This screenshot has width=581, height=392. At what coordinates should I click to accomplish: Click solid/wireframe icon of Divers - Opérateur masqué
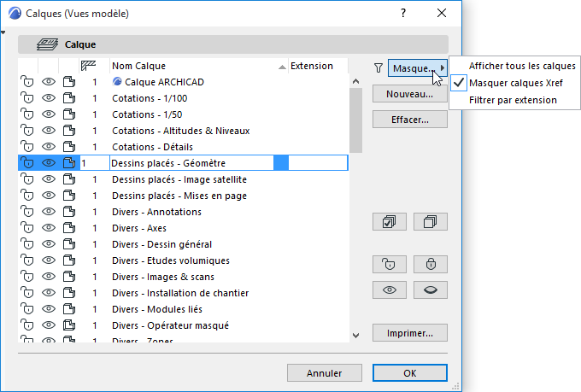tap(69, 325)
